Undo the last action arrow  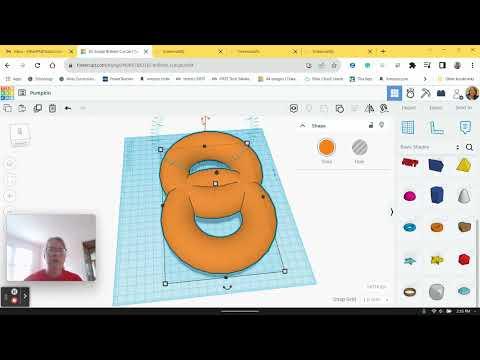68,108
